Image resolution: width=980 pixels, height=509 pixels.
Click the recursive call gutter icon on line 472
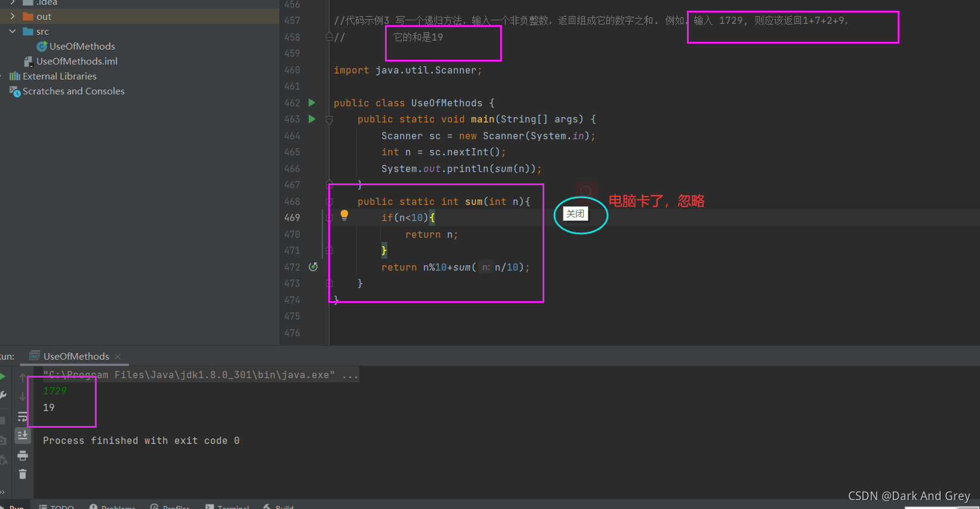point(313,267)
